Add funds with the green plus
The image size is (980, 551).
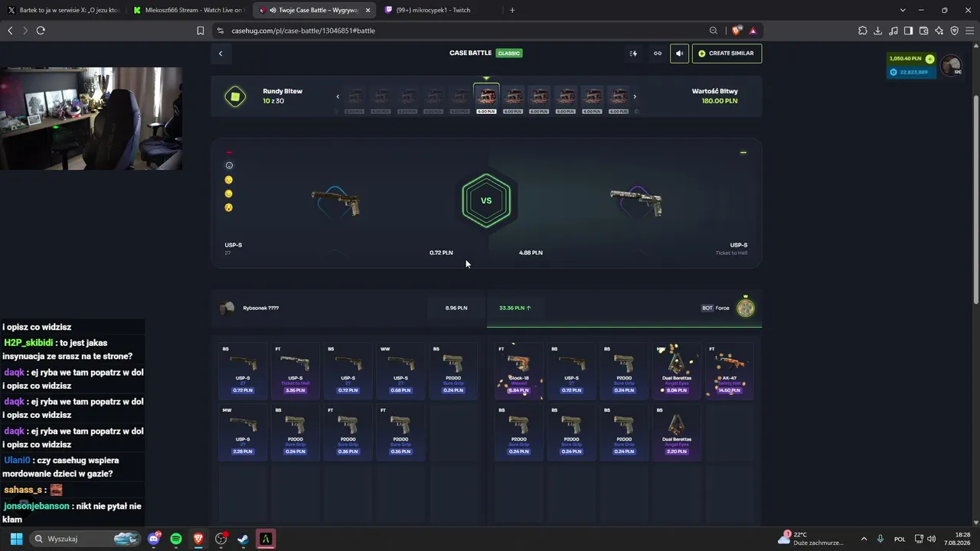tap(929, 59)
